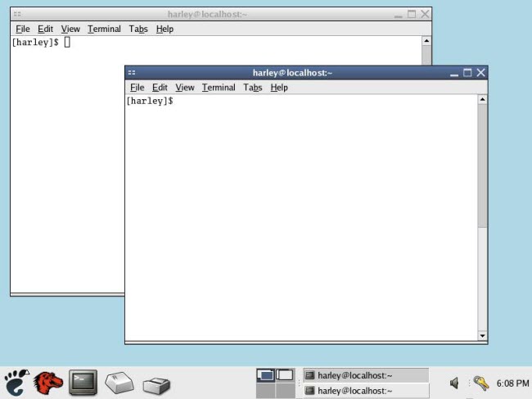Click the keys authentication icon in tray
This screenshot has height=399, width=532.
[x=481, y=383]
